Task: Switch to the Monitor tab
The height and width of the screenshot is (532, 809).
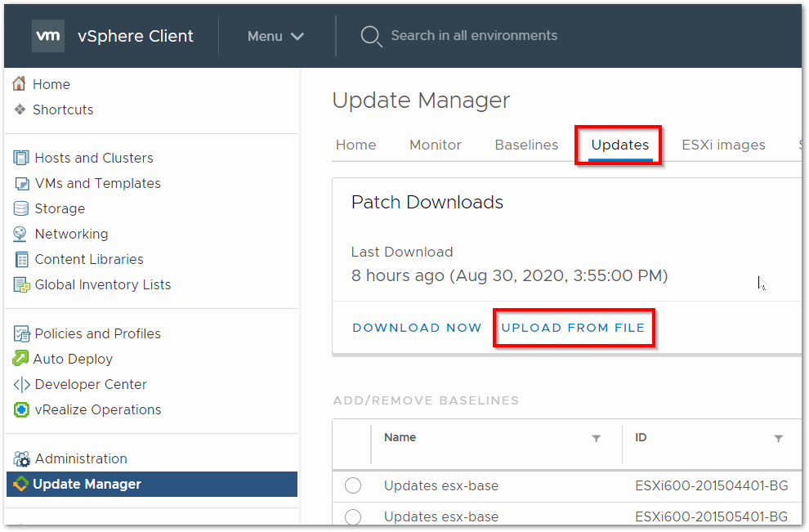Action: point(436,145)
